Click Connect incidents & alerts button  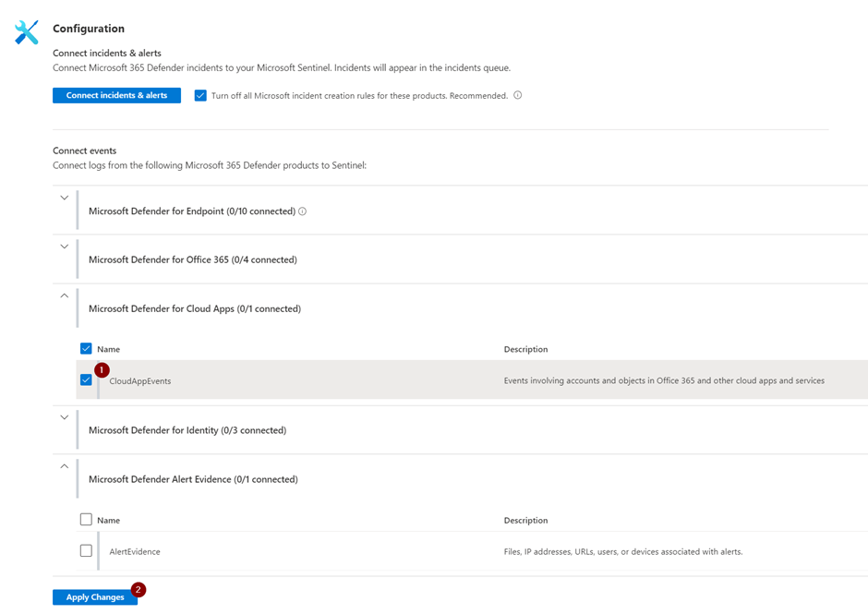(116, 95)
